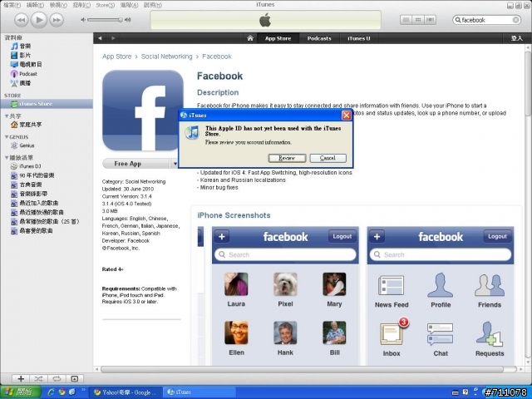The image size is (532, 399).
Task: Open the Store menu in menu bar
Action: [x=105, y=5]
